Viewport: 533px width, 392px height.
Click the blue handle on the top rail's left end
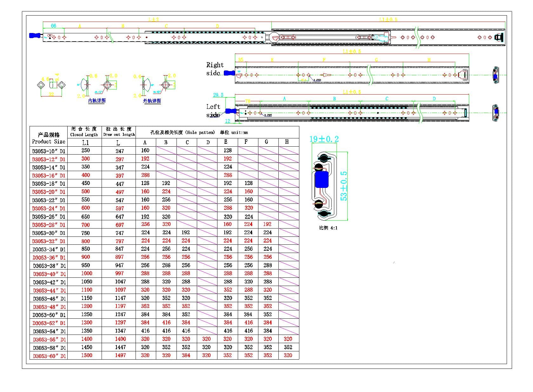click(x=35, y=36)
